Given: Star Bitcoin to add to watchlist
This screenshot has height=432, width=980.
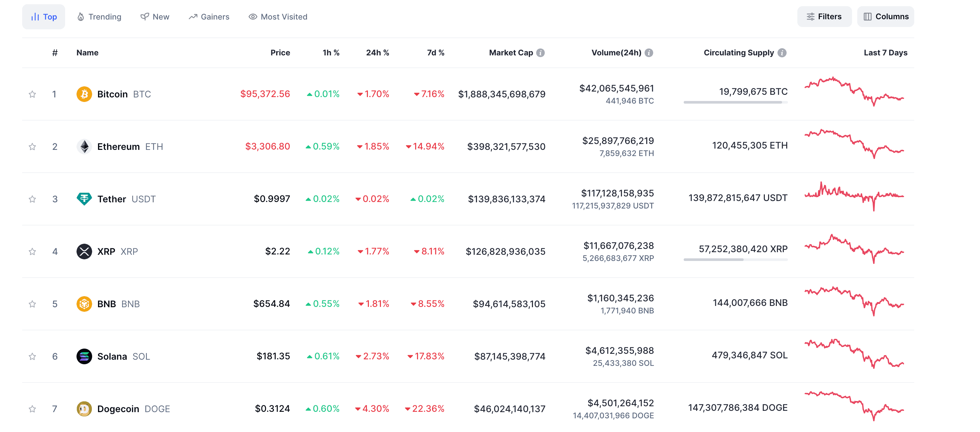Looking at the screenshot, I should [32, 94].
